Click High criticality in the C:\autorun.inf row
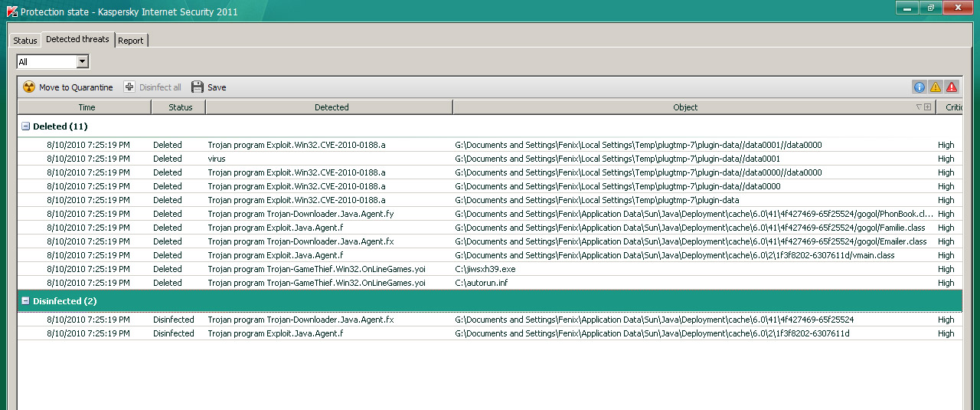 (x=946, y=283)
